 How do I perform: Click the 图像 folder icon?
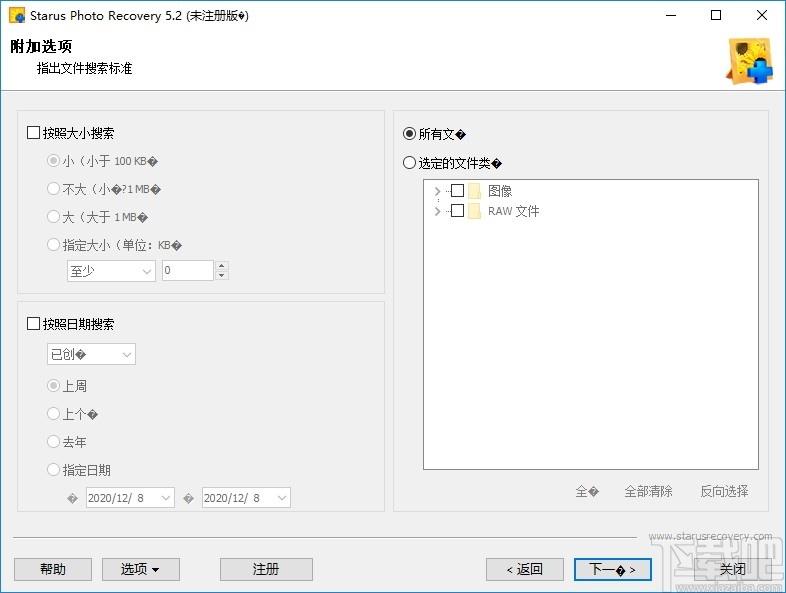(x=474, y=191)
